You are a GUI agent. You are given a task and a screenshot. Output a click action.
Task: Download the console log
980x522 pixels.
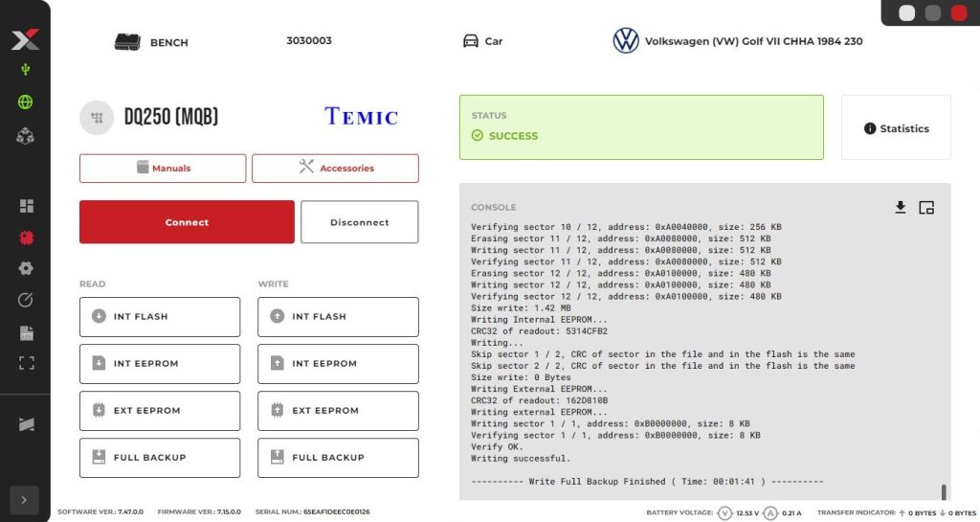tap(900, 207)
